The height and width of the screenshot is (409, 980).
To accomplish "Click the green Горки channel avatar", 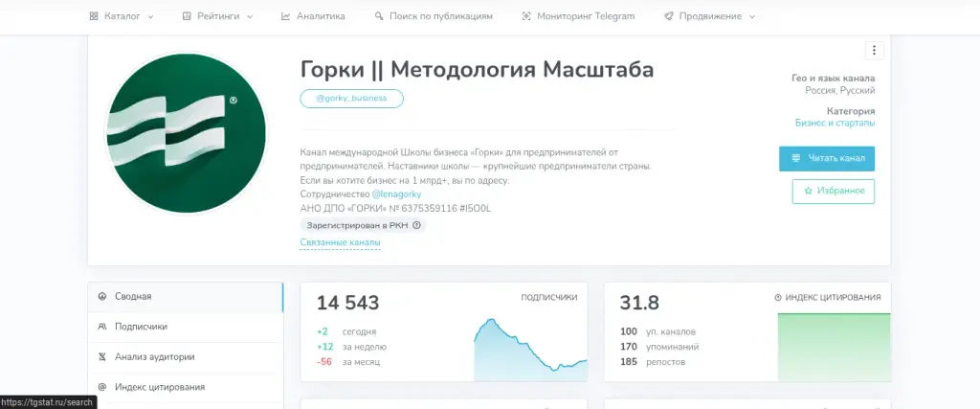I will (186, 133).
